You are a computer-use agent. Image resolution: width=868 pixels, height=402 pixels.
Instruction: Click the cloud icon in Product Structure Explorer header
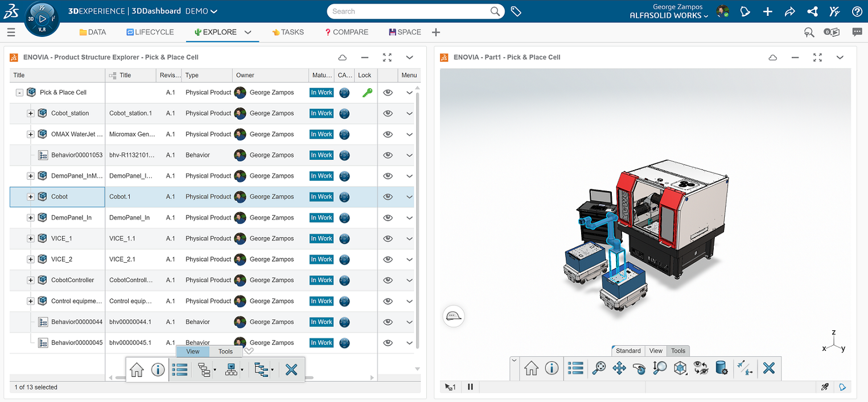[x=343, y=57]
